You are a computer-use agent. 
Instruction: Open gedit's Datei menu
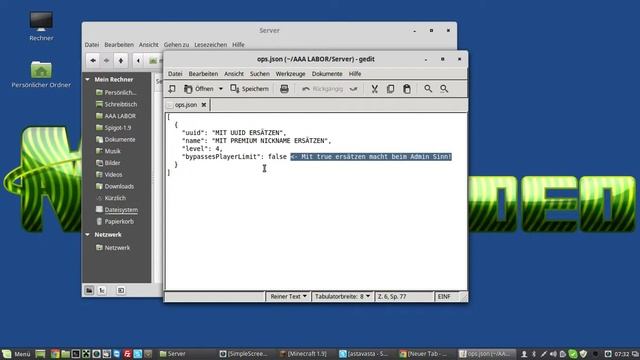click(x=175, y=74)
